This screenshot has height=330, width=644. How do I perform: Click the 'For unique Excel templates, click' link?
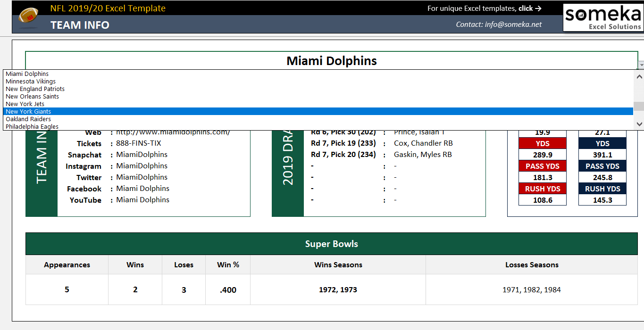pyautogui.click(x=484, y=8)
